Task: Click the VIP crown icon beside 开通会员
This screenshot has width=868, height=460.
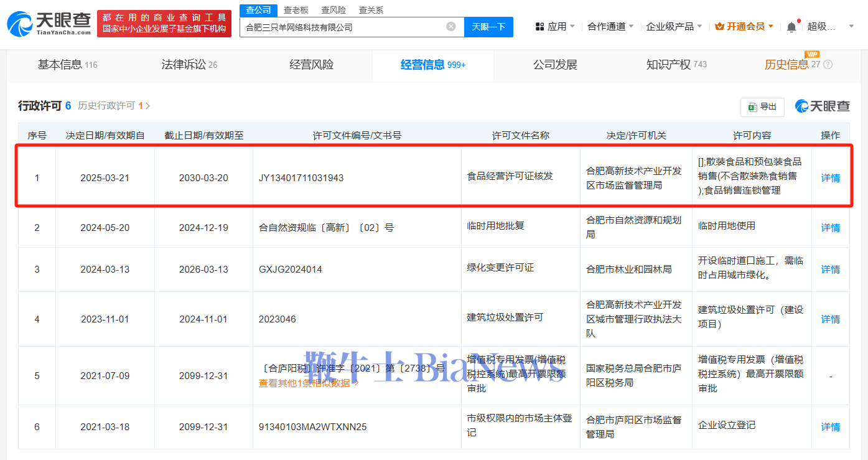Action: (x=719, y=27)
